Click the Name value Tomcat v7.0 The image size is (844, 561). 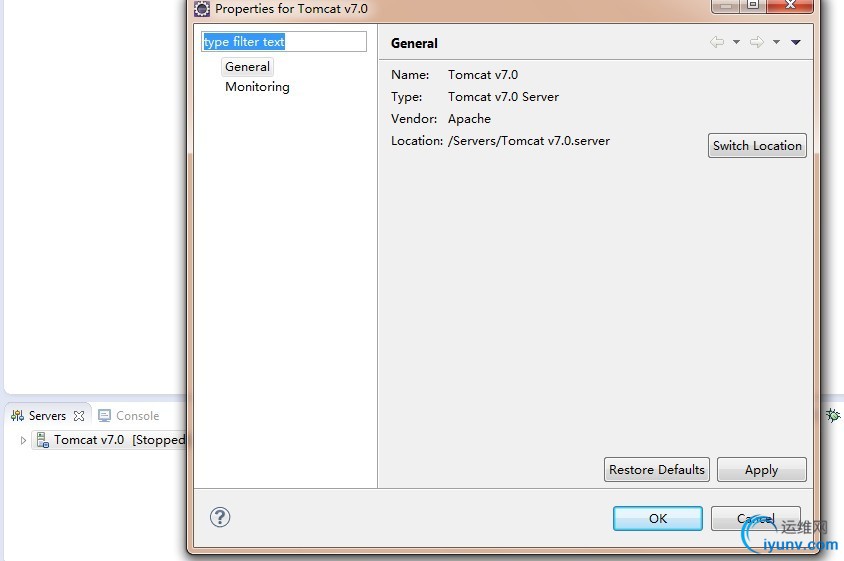pyautogui.click(x=483, y=74)
